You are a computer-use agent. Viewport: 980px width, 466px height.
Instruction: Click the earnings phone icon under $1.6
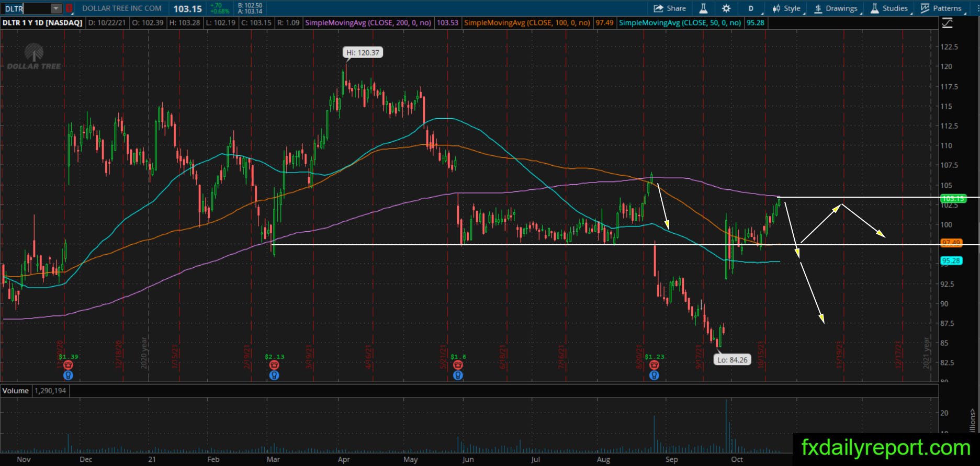tap(458, 365)
